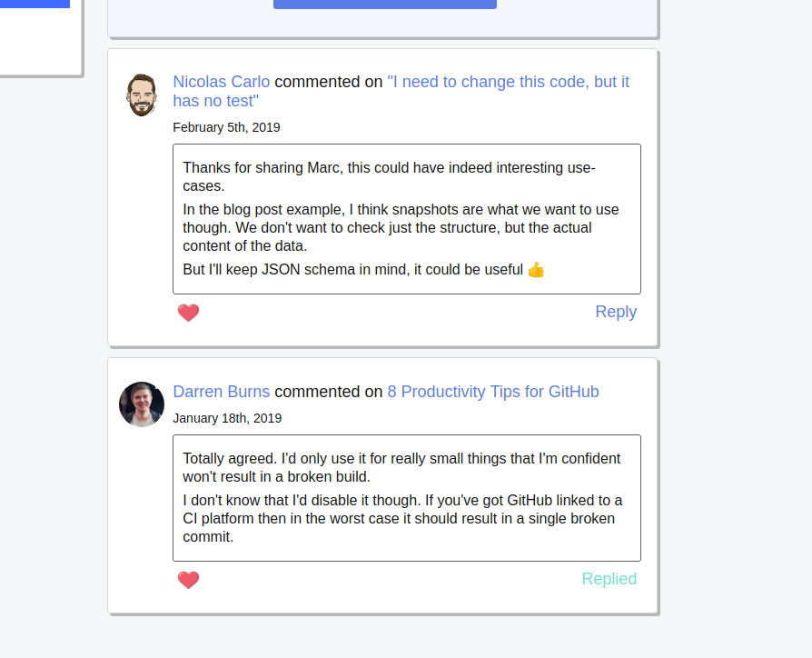
Task: Reply to Nicolas Carlo's comment
Action: [x=616, y=312]
